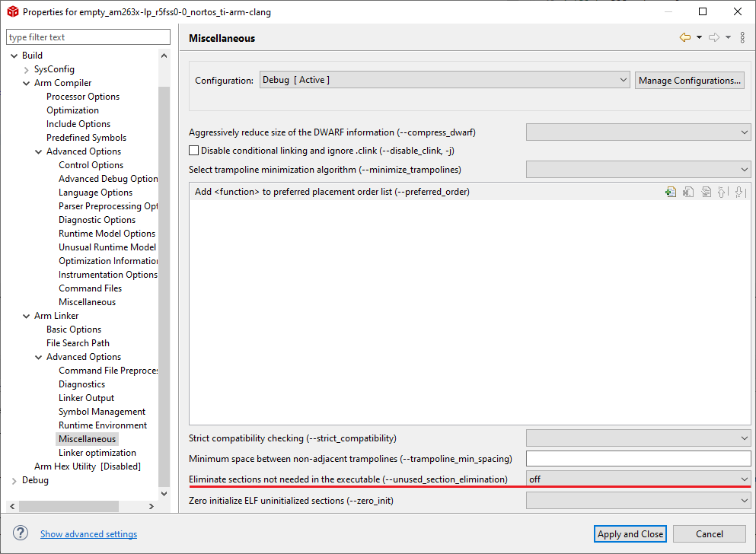
Task: Click the back navigation arrow icon
Action: pos(685,38)
